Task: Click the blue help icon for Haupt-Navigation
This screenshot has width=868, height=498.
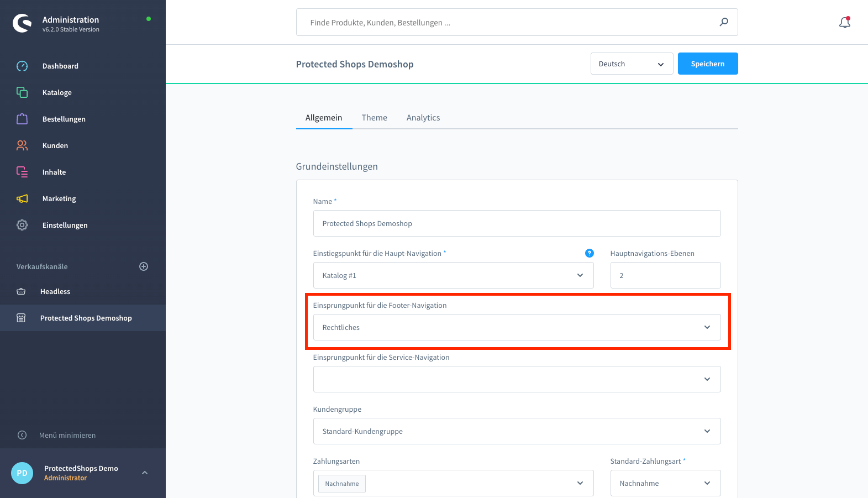Action: (589, 253)
